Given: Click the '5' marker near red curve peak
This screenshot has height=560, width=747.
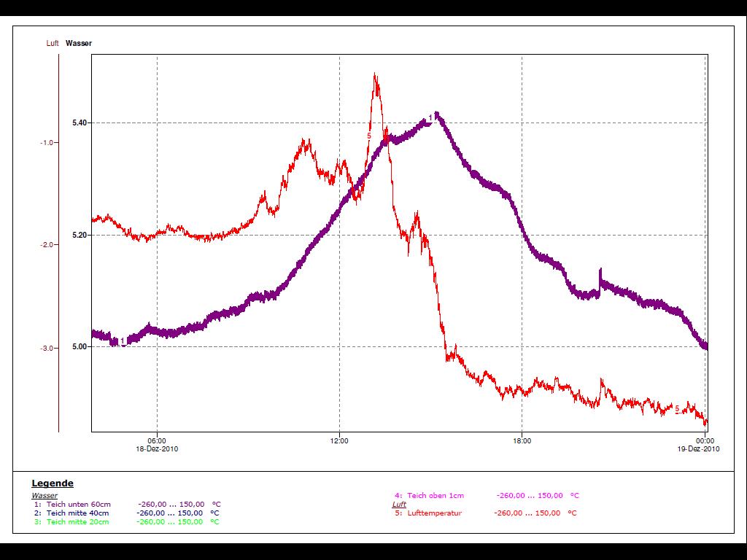Looking at the screenshot, I should (x=369, y=136).
